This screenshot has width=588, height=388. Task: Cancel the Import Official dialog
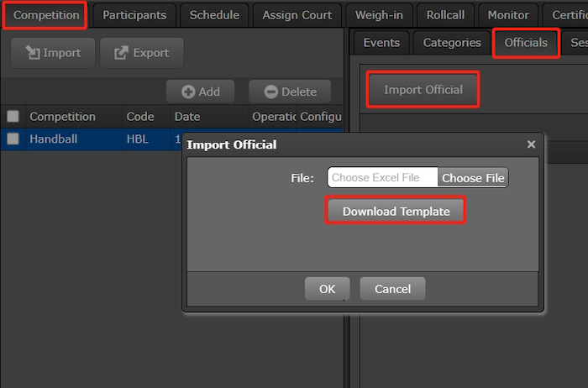tap(392, 289)
